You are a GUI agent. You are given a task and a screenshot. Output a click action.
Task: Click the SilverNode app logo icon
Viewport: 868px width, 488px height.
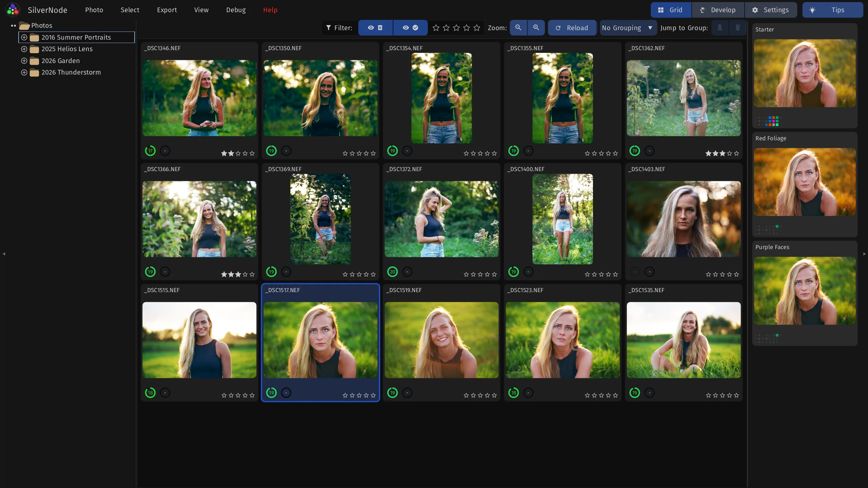point(13,10)
